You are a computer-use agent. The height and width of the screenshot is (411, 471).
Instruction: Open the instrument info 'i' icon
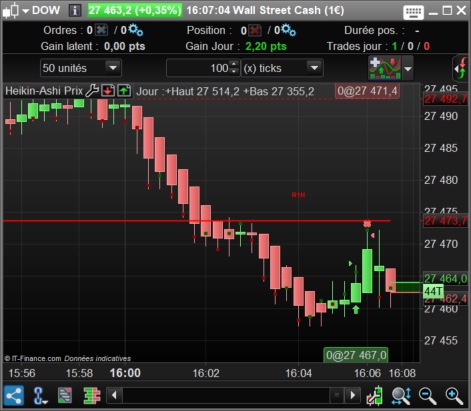(75, 10)
